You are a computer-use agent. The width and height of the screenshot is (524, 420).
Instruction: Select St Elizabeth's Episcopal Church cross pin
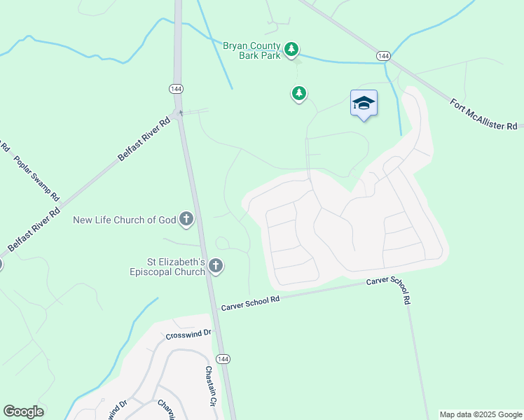tap(216, 266)
